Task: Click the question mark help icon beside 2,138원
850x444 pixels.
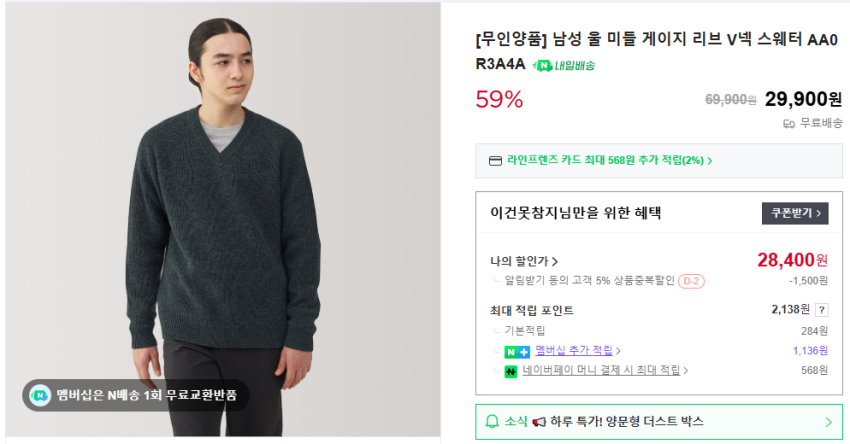Action: click(822, 310)
